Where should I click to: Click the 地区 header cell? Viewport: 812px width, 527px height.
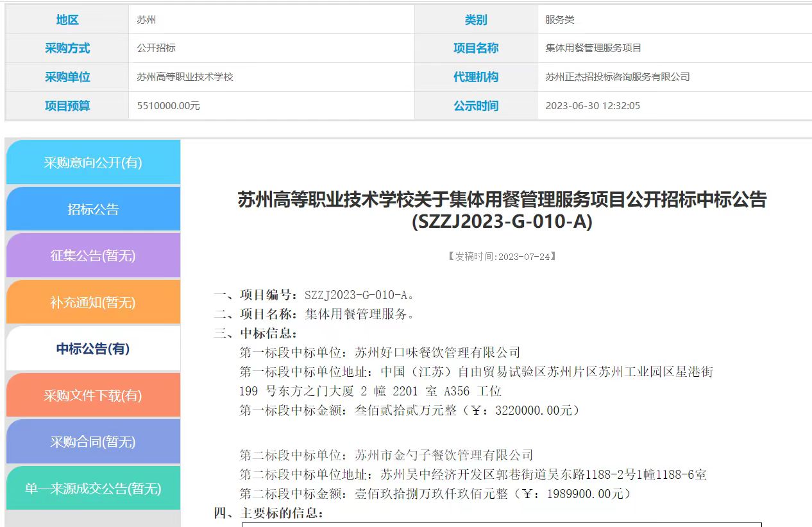pyautogui.click(x=67, y=20)
